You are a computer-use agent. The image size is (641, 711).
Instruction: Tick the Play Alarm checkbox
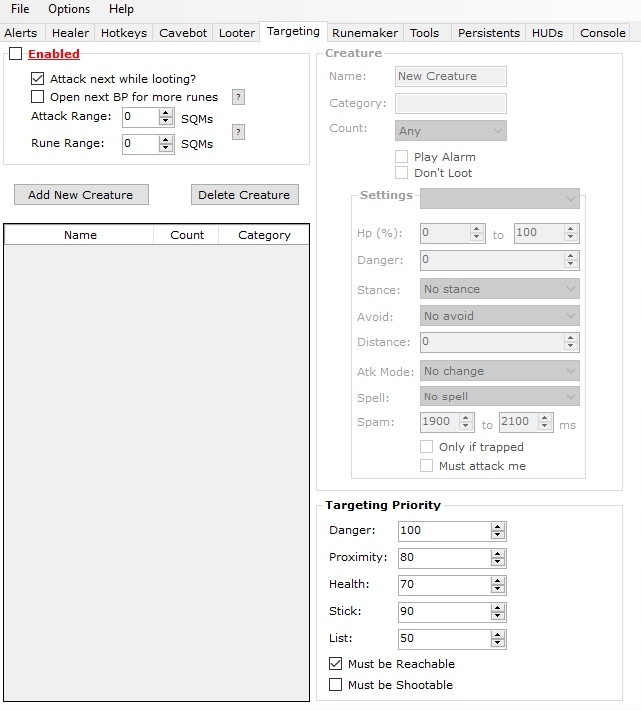tap(401, 156)
